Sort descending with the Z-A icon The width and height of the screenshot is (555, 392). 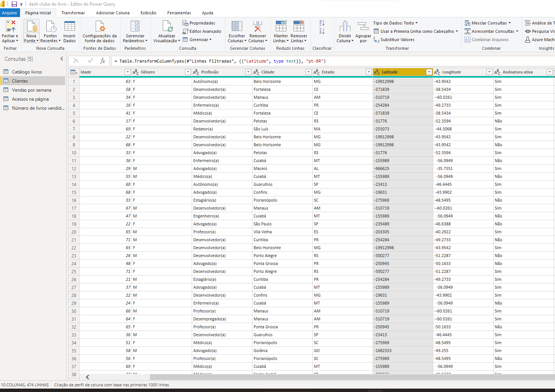point(322,31)
